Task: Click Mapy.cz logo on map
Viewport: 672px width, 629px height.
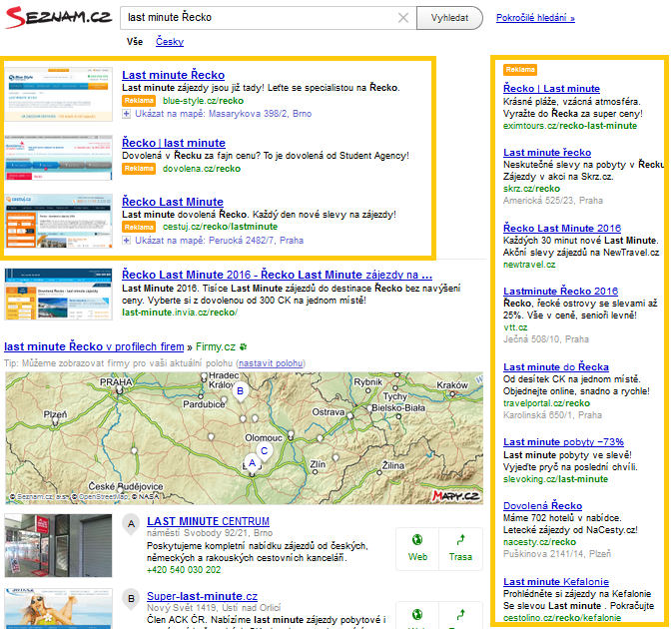Action: click(455, 496)
